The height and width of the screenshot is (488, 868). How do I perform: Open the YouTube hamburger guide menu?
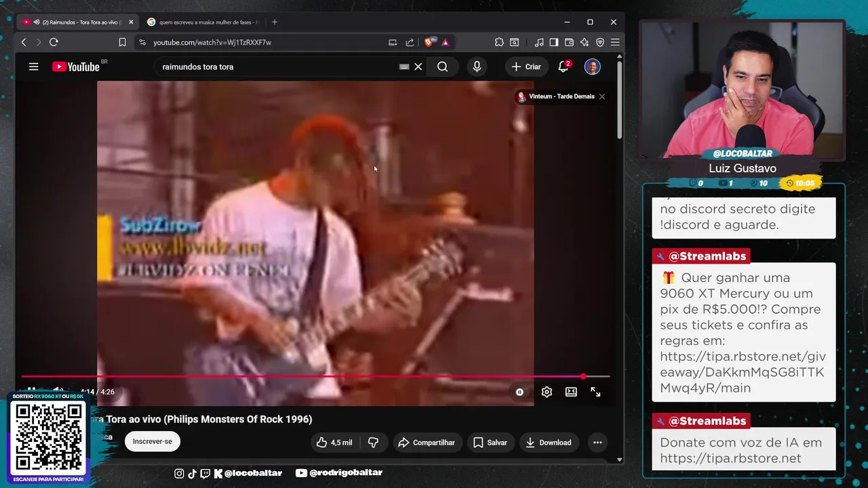pyautogui.click(x=33, y=66)
